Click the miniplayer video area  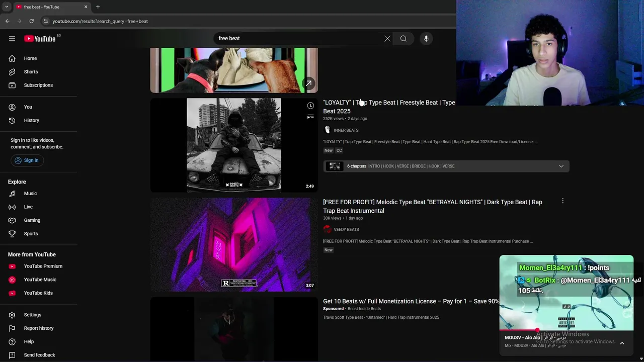click(x=567, y=293)
